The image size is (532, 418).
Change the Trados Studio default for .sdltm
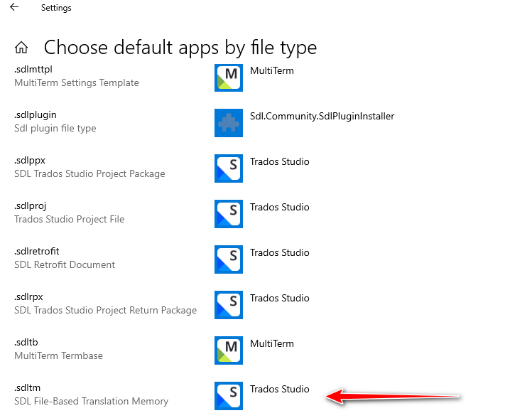click(280, 389)
